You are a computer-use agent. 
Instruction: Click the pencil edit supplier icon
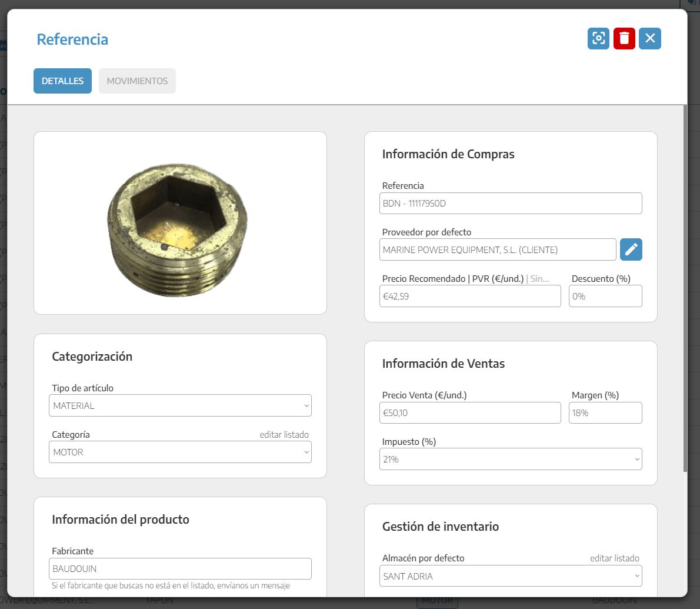coord(631,249)
